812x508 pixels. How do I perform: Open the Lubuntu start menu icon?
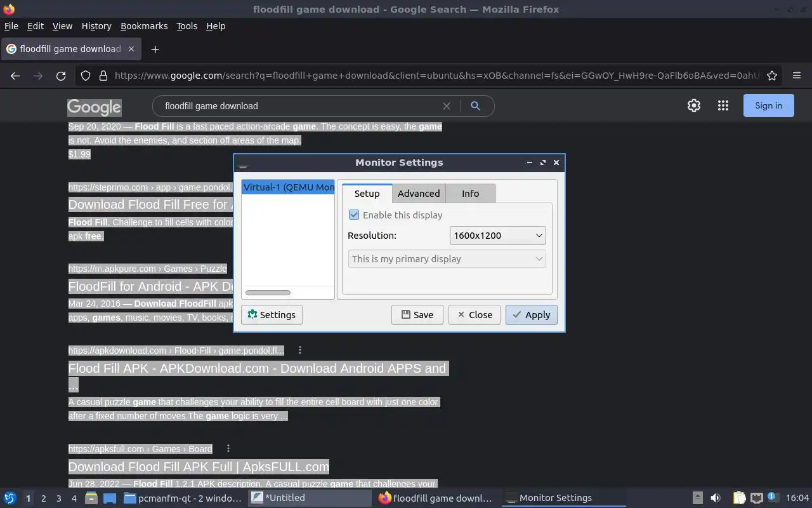click(10, 498)
